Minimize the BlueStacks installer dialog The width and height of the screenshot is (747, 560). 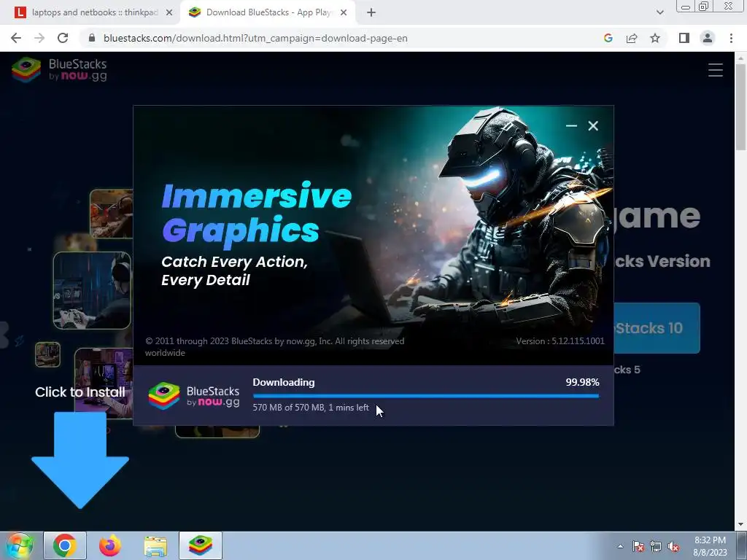coord(571,125)
